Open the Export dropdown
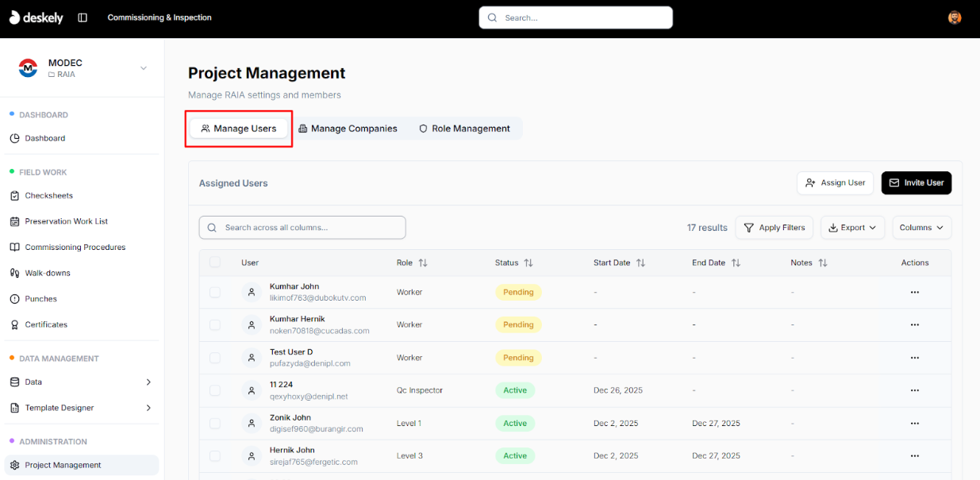Viewport: 980px width, 480px height. tap(852, 228)
